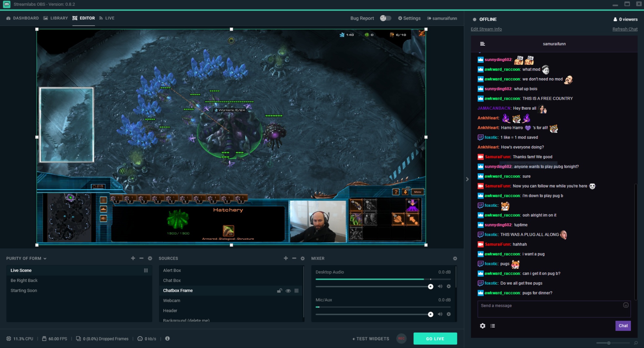
Task: Mute the Desktop Audio speaker icon
Action: tap(440, 286)
